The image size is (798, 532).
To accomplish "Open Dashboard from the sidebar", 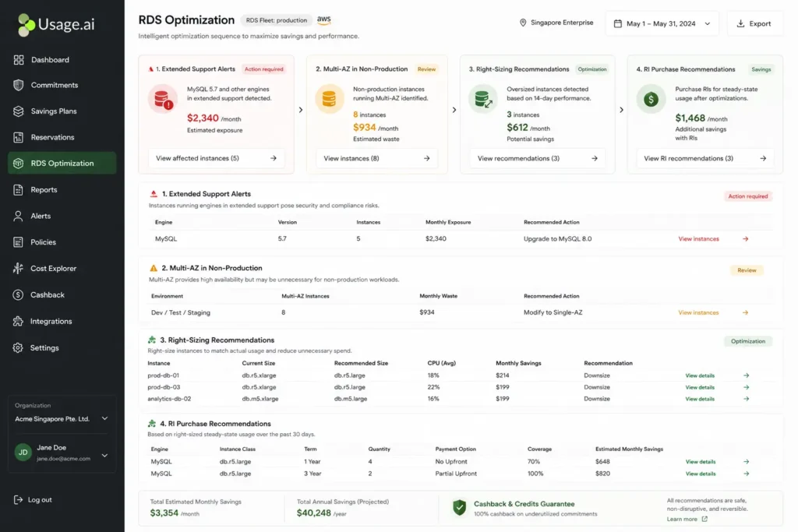I will pyautogui.click(x=50, y=59).
